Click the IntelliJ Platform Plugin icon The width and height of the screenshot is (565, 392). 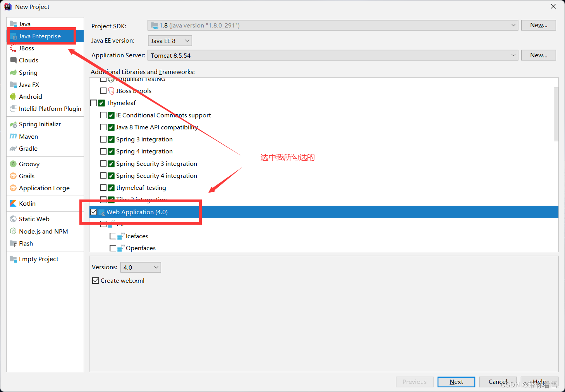[x=13, y=108]
